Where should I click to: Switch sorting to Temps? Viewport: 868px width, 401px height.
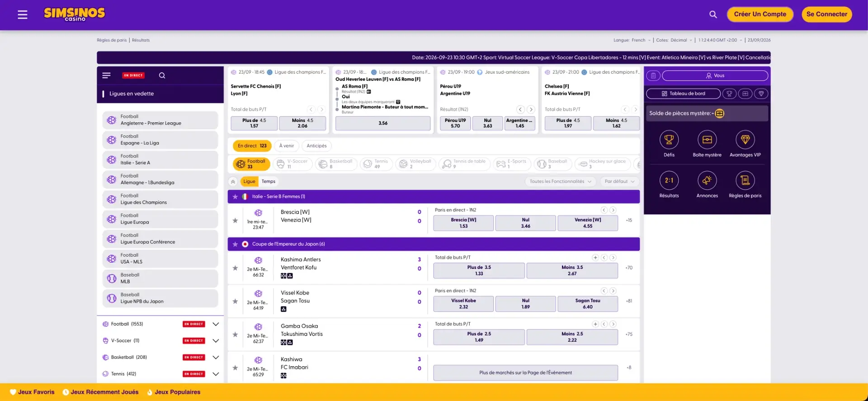[269, 182]
